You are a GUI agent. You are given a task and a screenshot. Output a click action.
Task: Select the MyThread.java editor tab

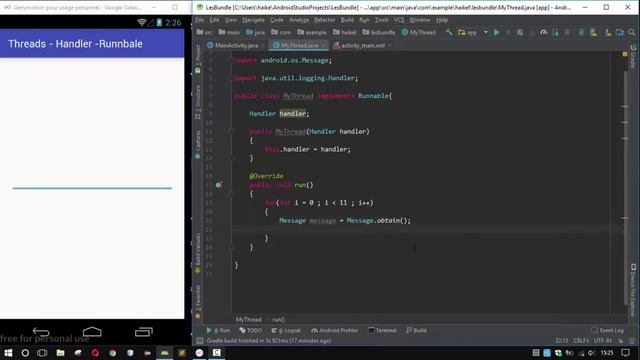[299, 45]
